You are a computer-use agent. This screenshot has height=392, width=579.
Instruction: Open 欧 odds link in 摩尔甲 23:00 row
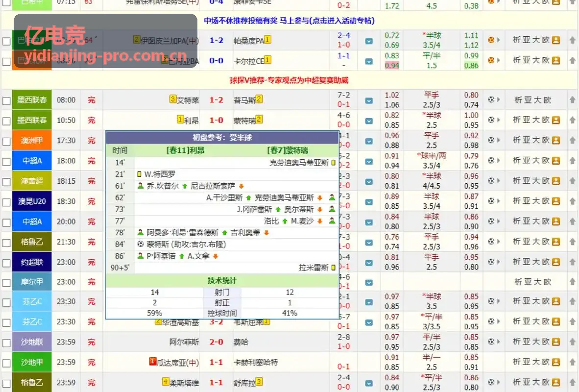tap(547, 282)
